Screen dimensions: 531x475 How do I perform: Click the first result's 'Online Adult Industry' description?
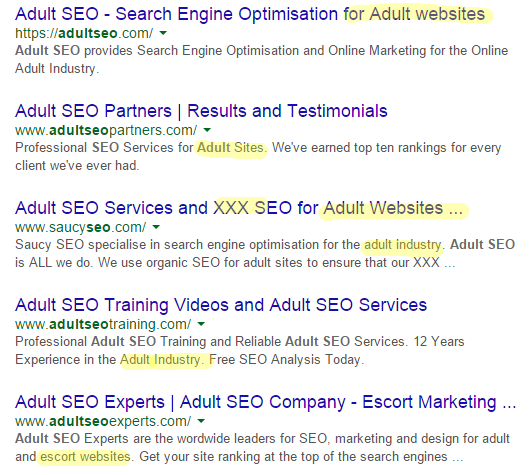point(262,60)
